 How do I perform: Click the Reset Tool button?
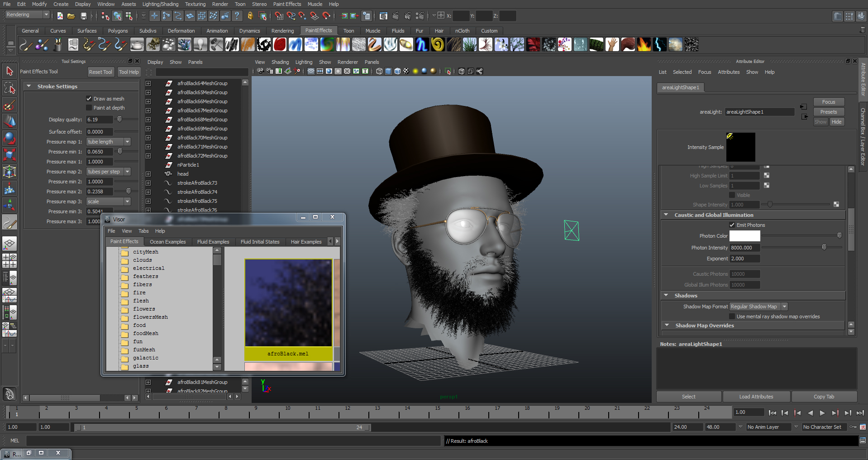[x=100, y=72]
